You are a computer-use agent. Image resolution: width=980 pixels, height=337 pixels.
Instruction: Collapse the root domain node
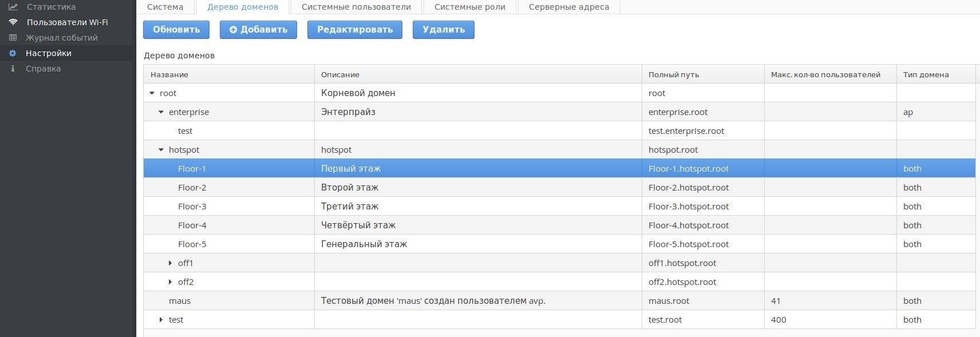(x=152, y=93)
